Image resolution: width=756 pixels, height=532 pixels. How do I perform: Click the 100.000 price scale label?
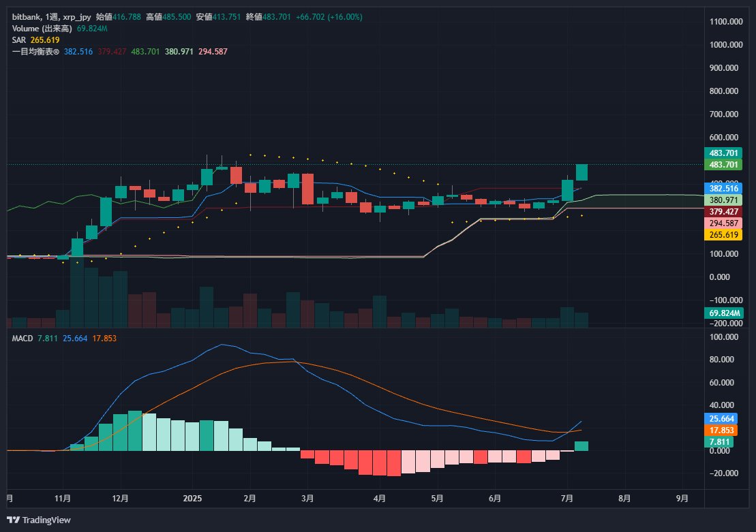click(724, 254)
